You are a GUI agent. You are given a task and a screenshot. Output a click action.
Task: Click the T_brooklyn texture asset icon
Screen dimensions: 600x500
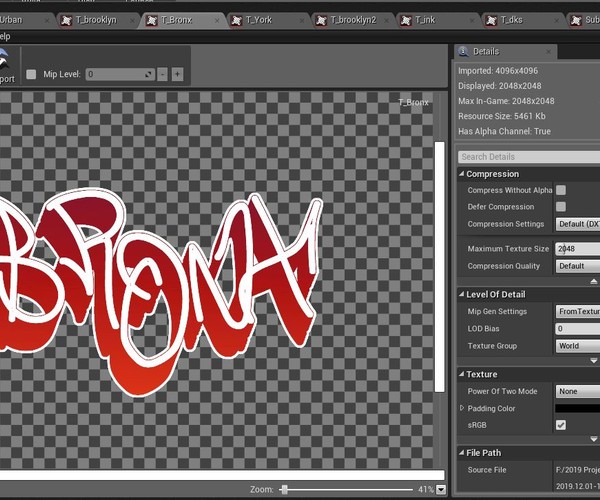pyautogui.click(x=67, y=21)
